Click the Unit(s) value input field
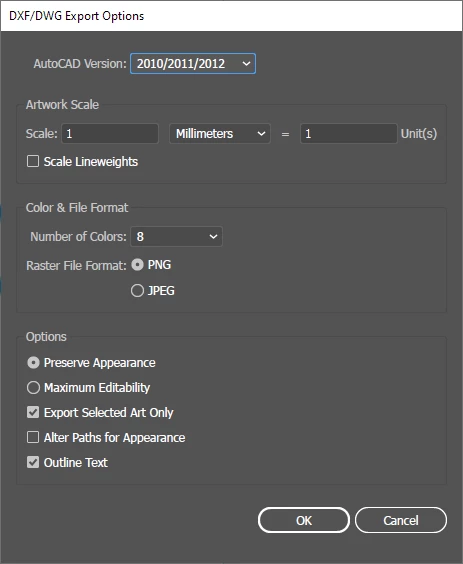The height and width of the screenshot is (564, 463). (x=349, y=134)
